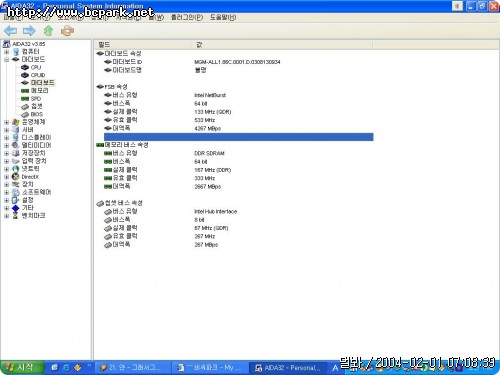Viewport: 500px width, 375px height.
Task: Click the green Up arrow toolbar icon
Action: pyautogui.click(x=49, y=31)
